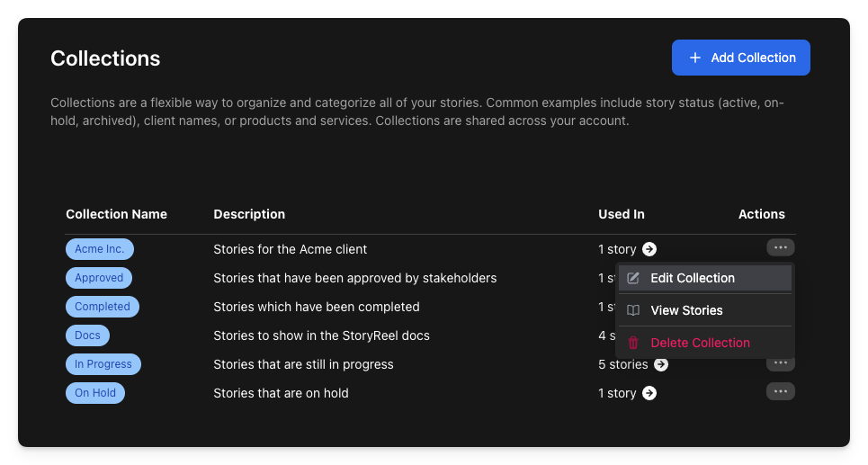
Task: Click the '1 story' text in On Hold row
Action: [x=617, y=393]
